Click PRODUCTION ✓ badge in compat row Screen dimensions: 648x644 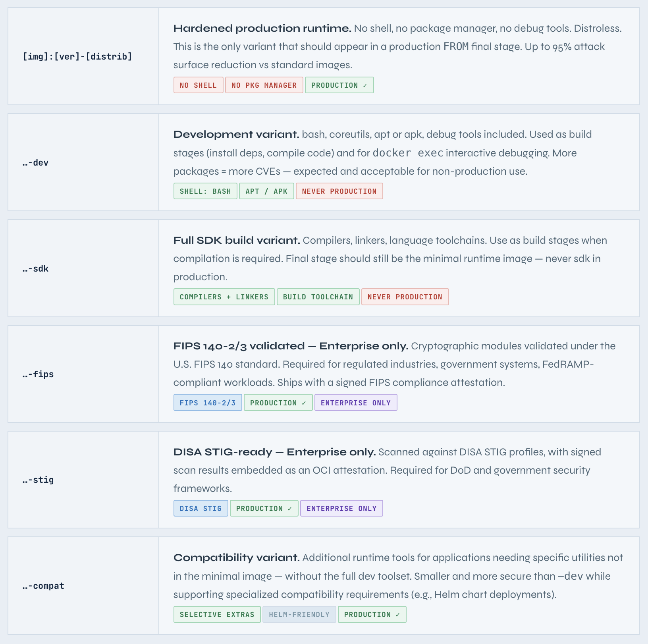coord(372,615)
